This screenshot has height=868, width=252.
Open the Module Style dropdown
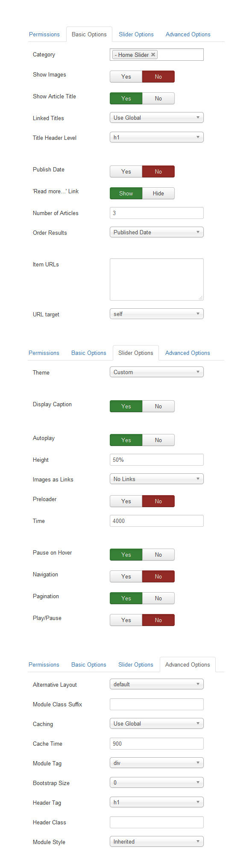pyautogui.click(x=157, y=841)
